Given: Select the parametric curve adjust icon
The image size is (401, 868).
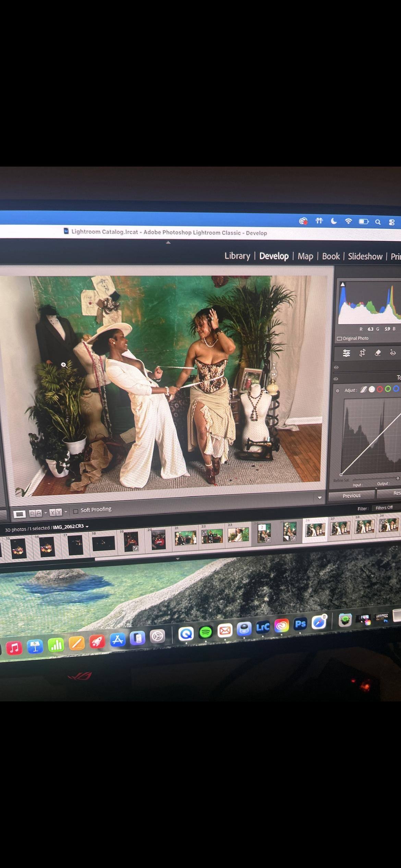Looking at the screenshot, I should point(363,389).
